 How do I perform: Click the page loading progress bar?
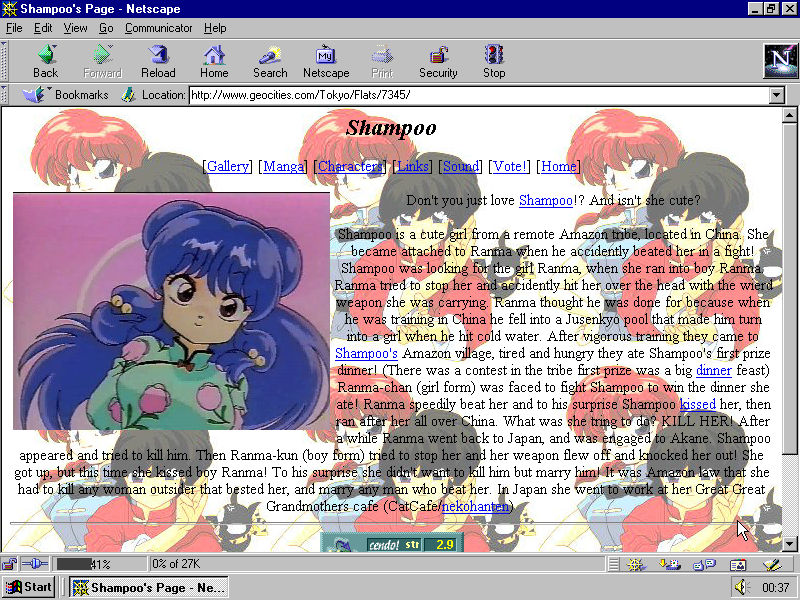click(99, 564)
